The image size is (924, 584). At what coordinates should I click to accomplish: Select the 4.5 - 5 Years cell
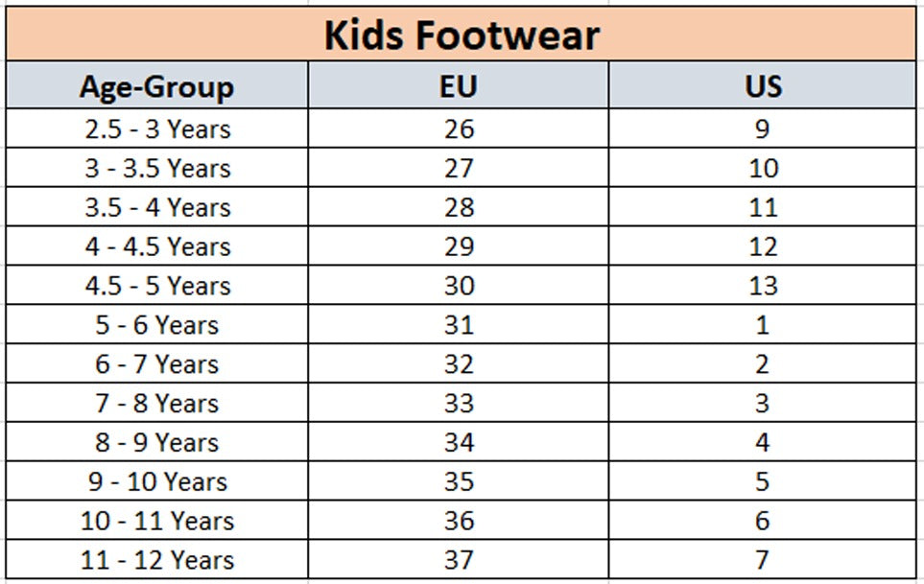coord(157,285)
